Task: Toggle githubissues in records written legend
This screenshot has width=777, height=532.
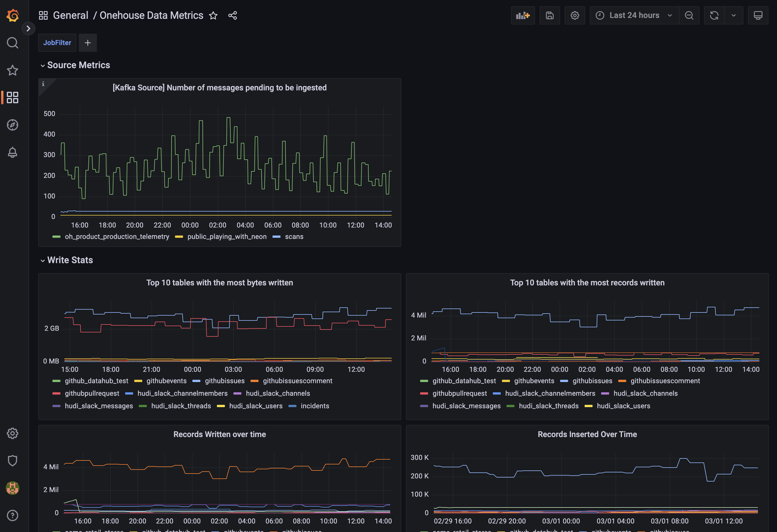Action: click(x=593, y=381)
